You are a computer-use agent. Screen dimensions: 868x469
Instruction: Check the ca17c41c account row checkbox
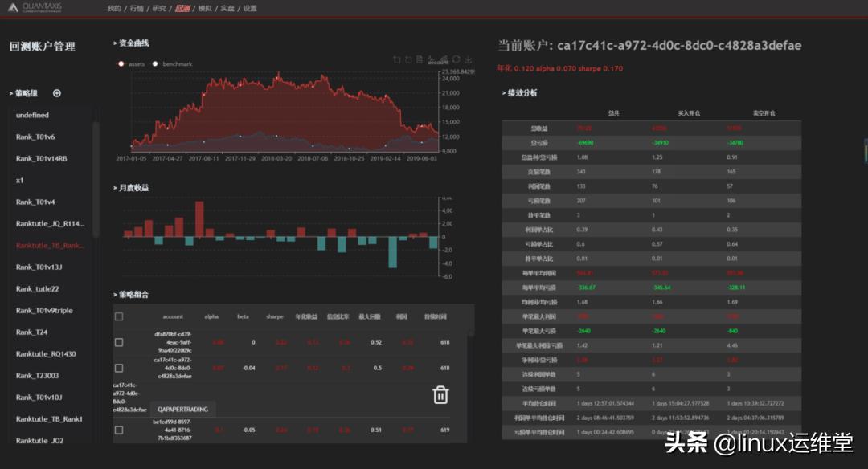pyautogui.click(x=119, y=368)
